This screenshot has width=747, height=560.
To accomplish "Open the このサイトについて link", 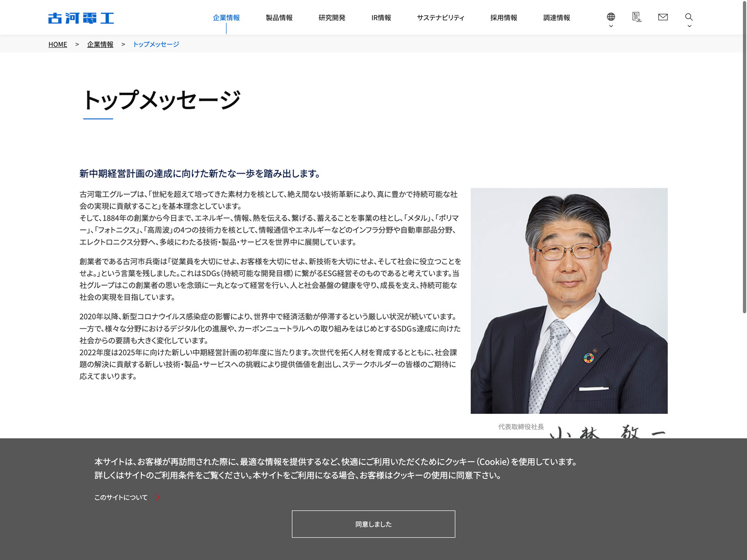I will coord(121,497).
